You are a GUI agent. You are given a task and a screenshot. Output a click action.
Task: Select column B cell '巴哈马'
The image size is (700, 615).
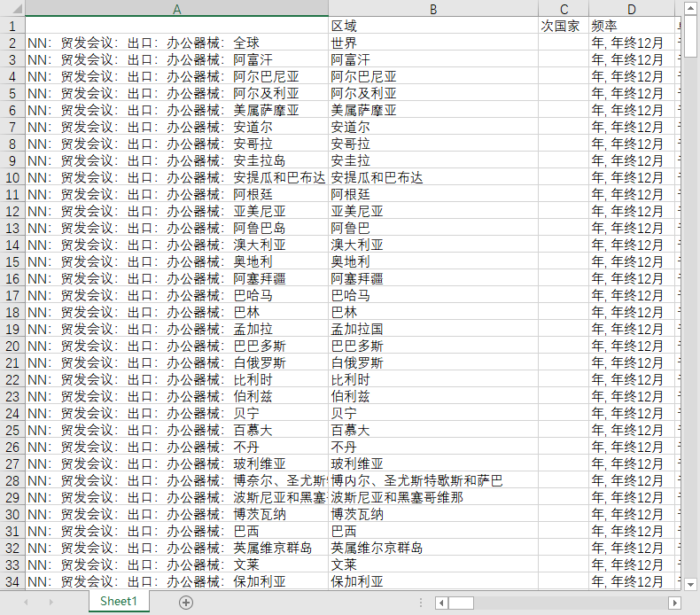433,295
